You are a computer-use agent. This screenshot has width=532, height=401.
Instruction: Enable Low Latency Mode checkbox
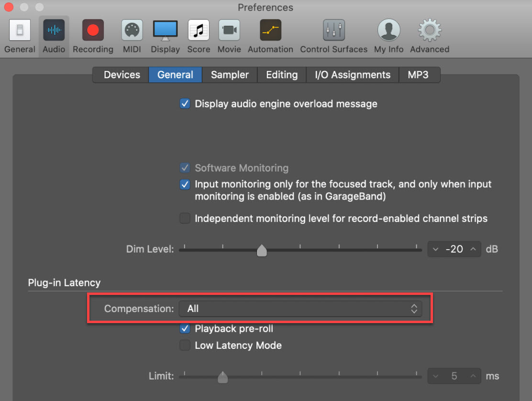click(185, 345)
